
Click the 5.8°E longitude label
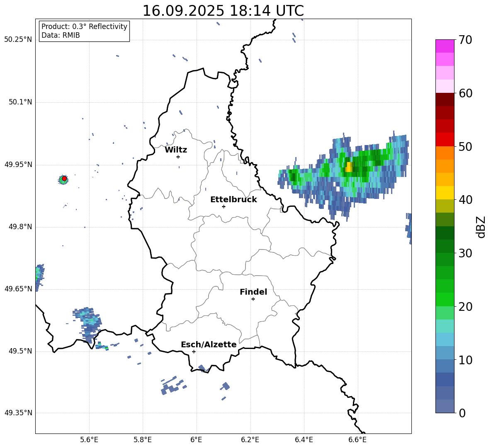(x=143, y=440)
